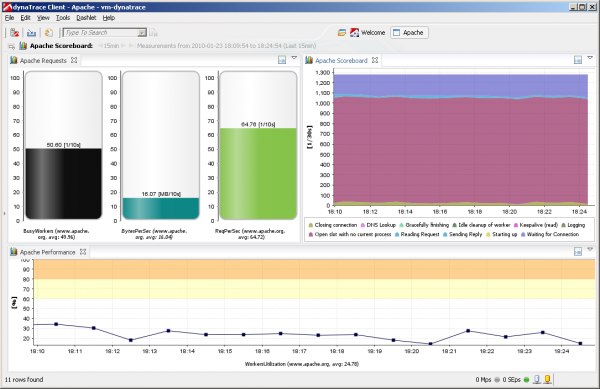Click the small dashboard icon left of the Apache Scoreboard title
The width and height of the screenshot is (600, 389).
click(12, 46)
